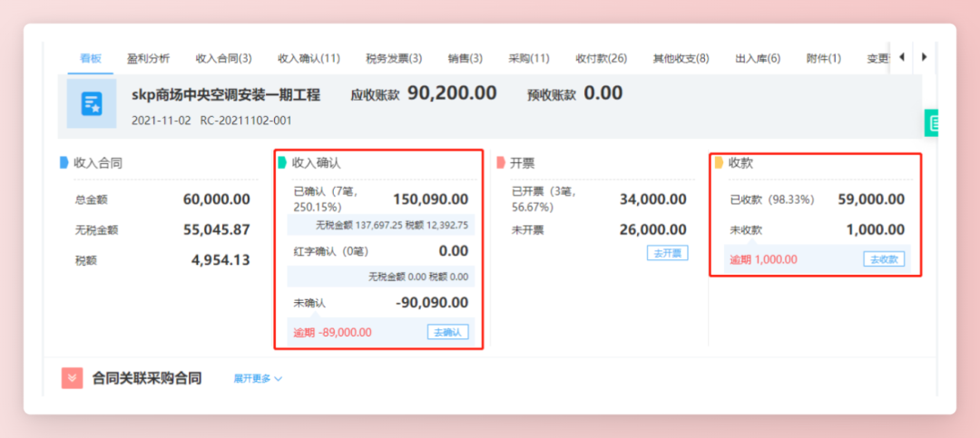The image size is (980, 438).
Task: Click the date 2021-11-02
Action: pos(162,121)
